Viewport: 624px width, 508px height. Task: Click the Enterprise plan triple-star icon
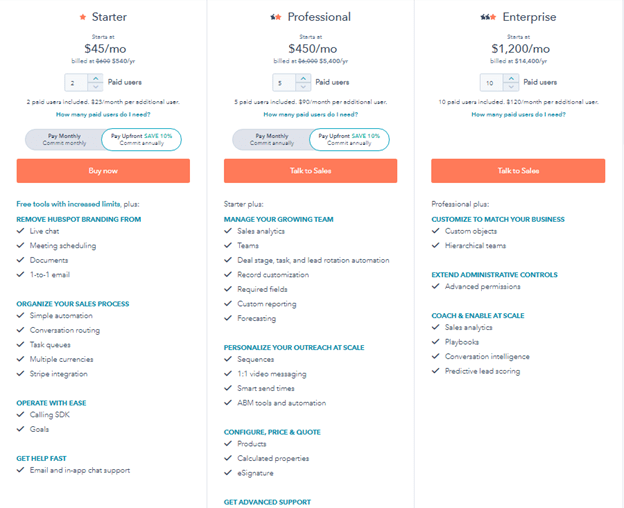488,17
